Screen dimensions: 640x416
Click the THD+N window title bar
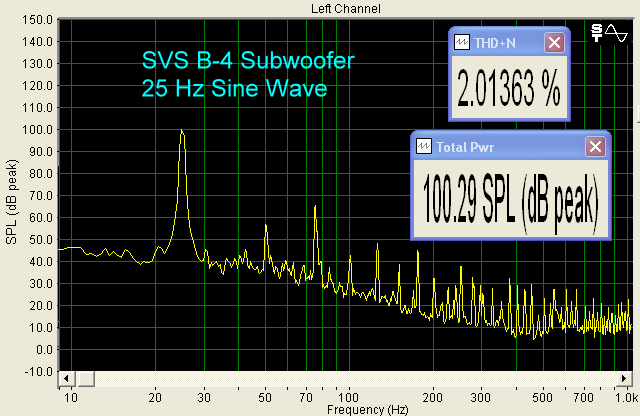(x=509, y=42)
